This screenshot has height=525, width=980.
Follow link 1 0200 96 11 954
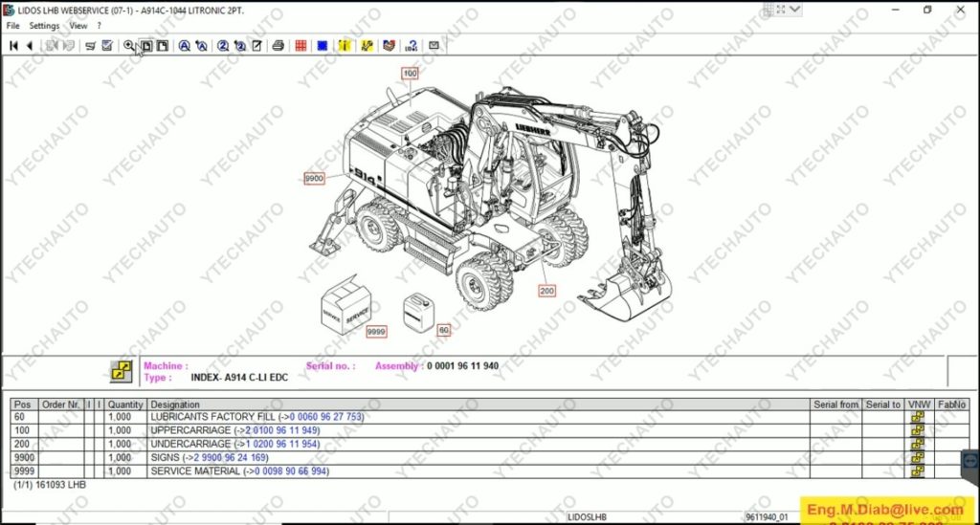pos(282,444)
